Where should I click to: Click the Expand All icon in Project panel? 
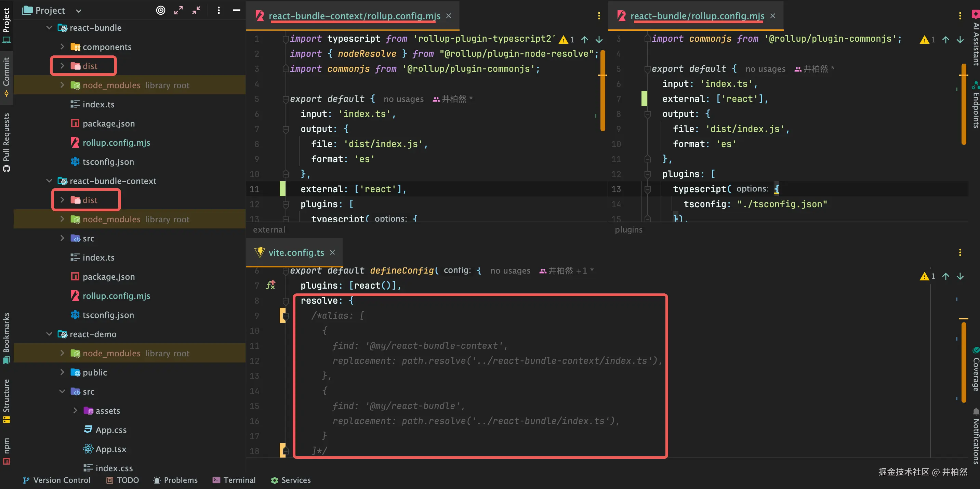point(178,10)
